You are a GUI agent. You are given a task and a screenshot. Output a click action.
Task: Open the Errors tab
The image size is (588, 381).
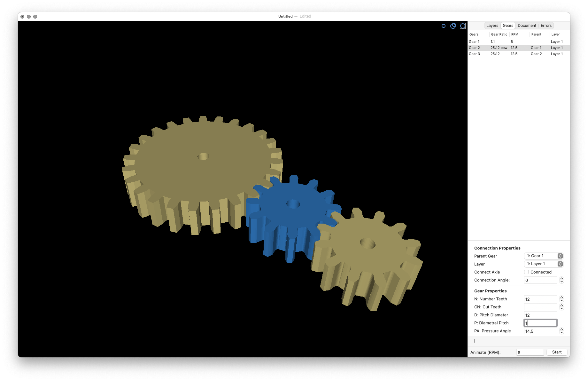pos(546,26)
